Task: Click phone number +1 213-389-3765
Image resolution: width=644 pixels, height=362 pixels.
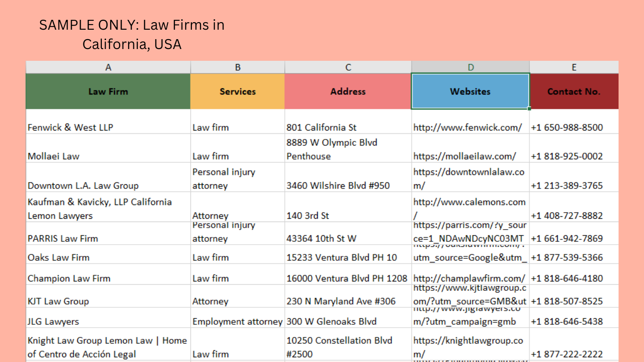Action: [x=567, y=185]
